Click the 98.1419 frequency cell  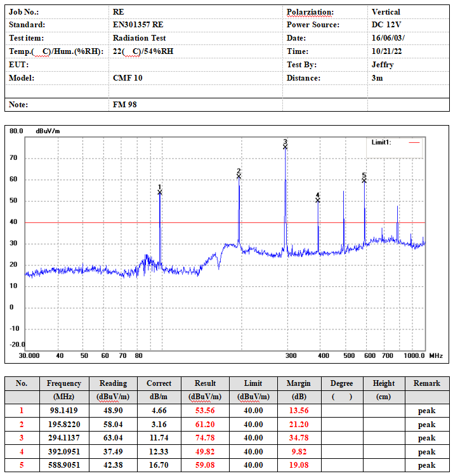(x=64, y=411)
